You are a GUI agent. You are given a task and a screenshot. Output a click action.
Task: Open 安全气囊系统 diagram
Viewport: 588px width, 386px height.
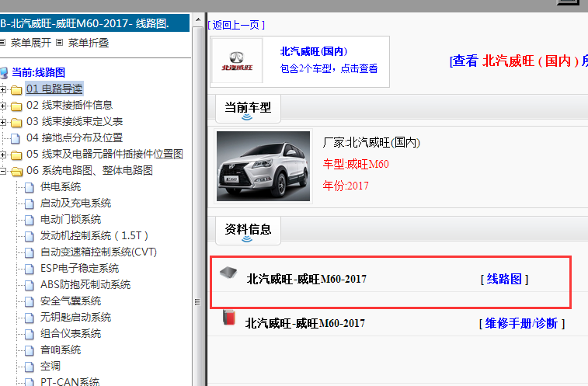(71, 301)
